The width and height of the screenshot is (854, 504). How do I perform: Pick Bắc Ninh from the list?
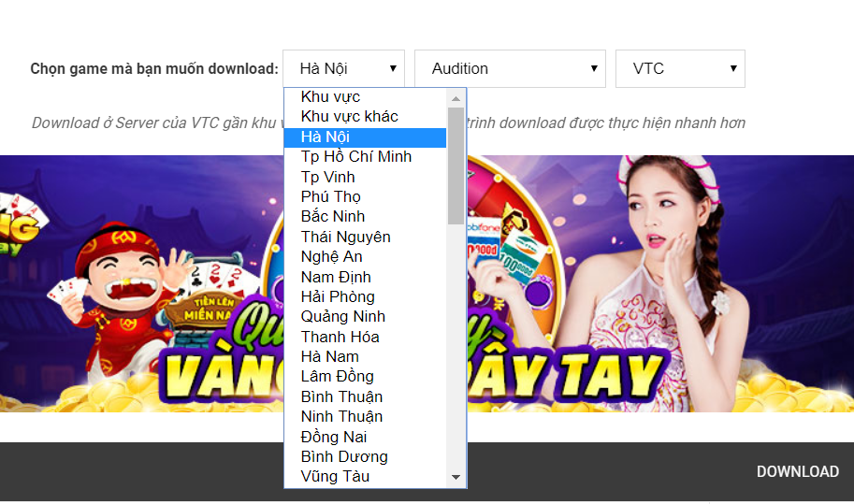[365, 217]
